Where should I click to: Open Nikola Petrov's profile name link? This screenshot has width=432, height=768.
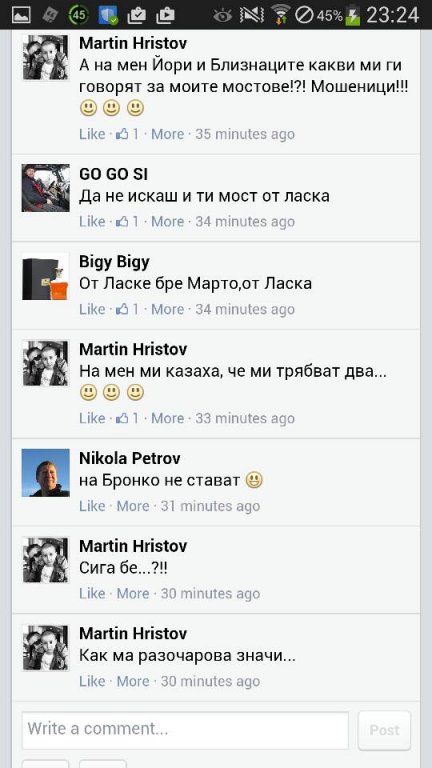130,458
